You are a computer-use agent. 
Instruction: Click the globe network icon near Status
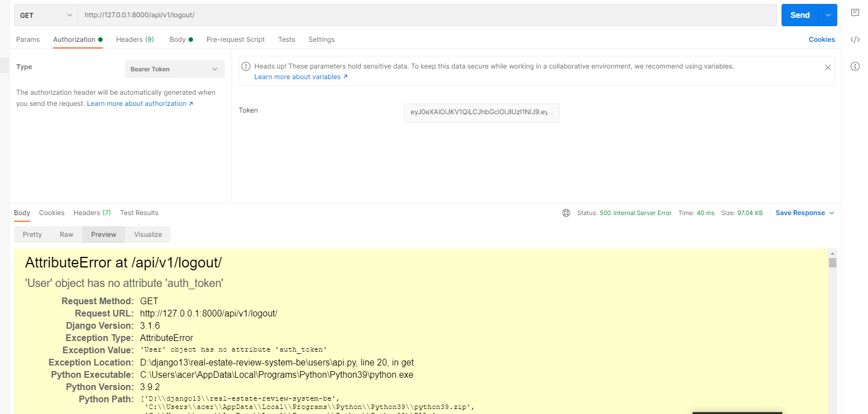point(566,213)
